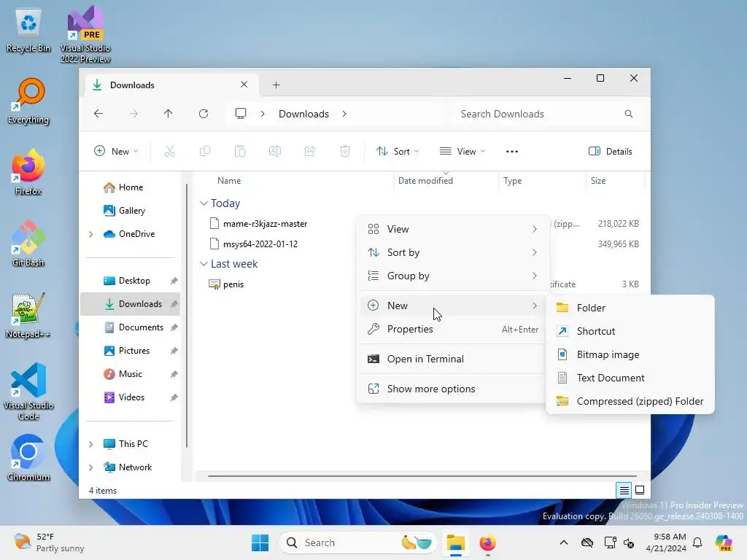Switch to large thumbnails view icon in status bar
The height and width of the screenshot is (560, 747).
point(640,490)
